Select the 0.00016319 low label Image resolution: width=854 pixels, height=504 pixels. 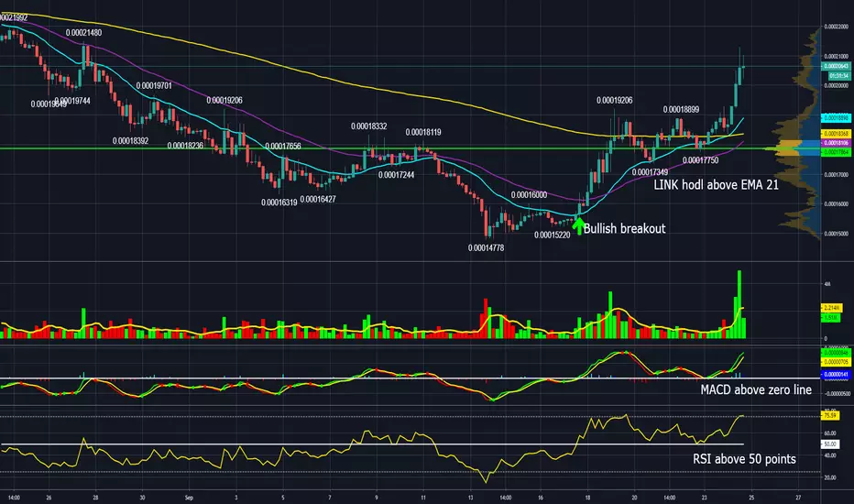point(279,203)
